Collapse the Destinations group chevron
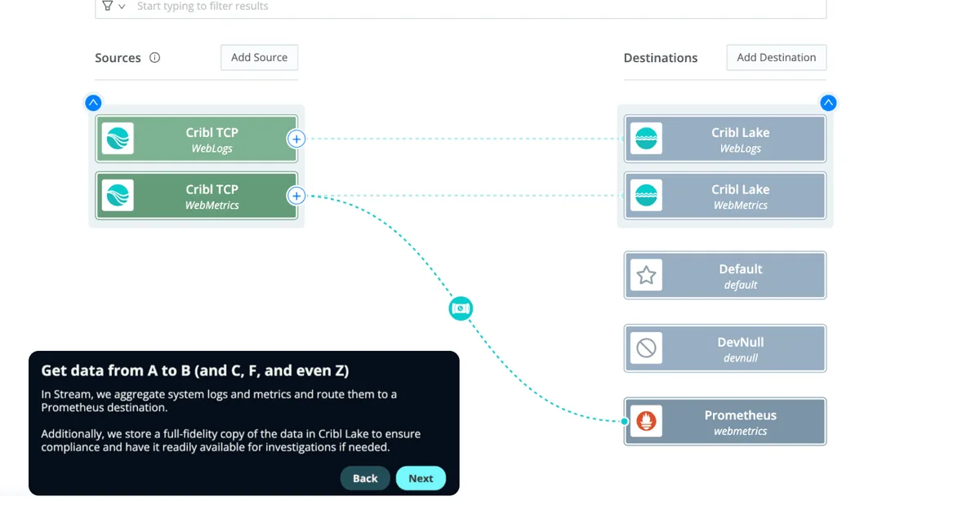 [x=828, y=103]
